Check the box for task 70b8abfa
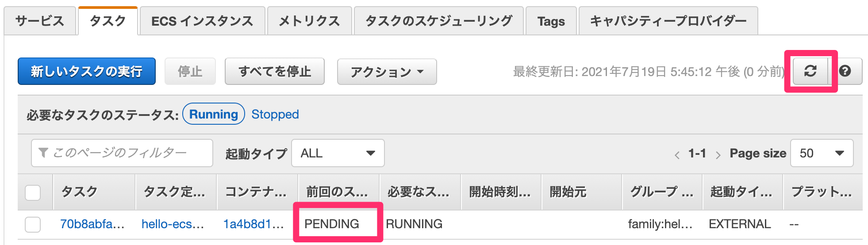Screen dimensions: 868x245 (33, 225)
